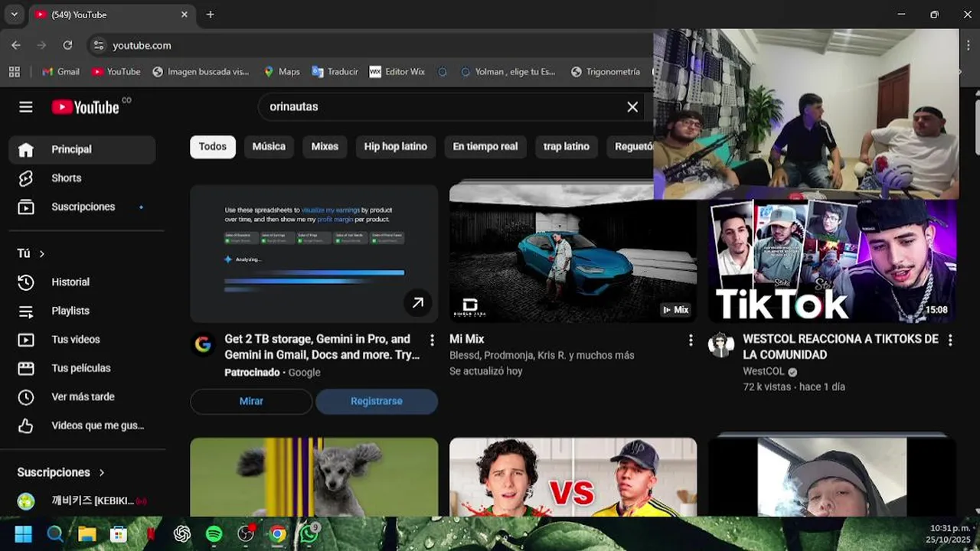This screenshot has height=551, width=980.
Task: Open Suscripciones in the sidebar
Action: [82, 207]
